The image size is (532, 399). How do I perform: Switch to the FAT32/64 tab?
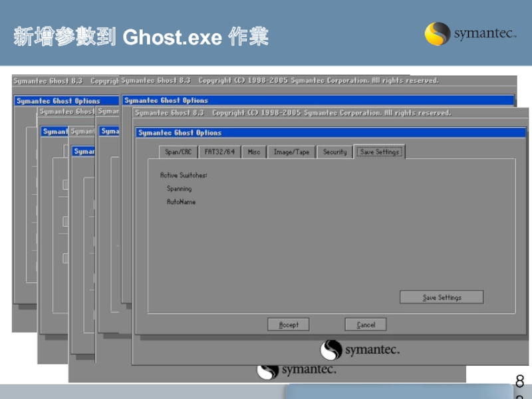pyautogui.click(x=219, y=152)
